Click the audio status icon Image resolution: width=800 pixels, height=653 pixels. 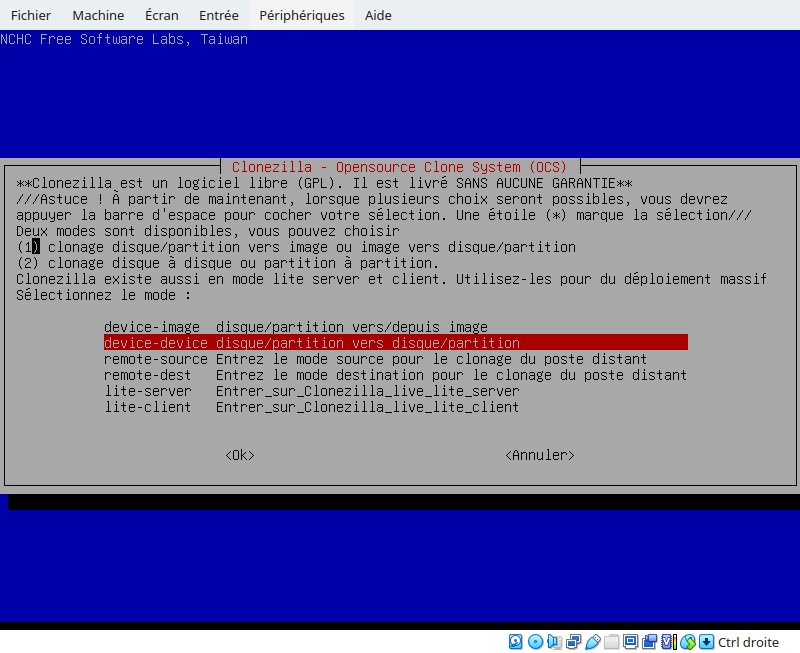click(x=555, y=642)
